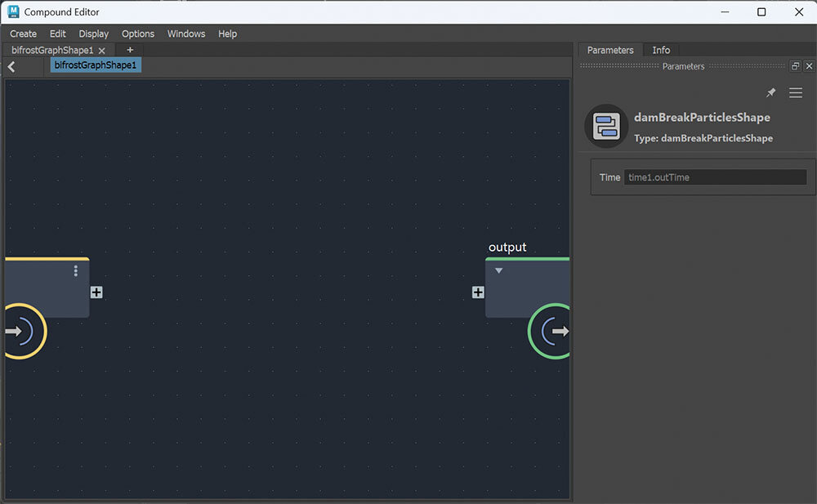Add a new graph tab with plus button
Image resolution: width=817 pixels, height=504 pixels.
pos(130,50)
